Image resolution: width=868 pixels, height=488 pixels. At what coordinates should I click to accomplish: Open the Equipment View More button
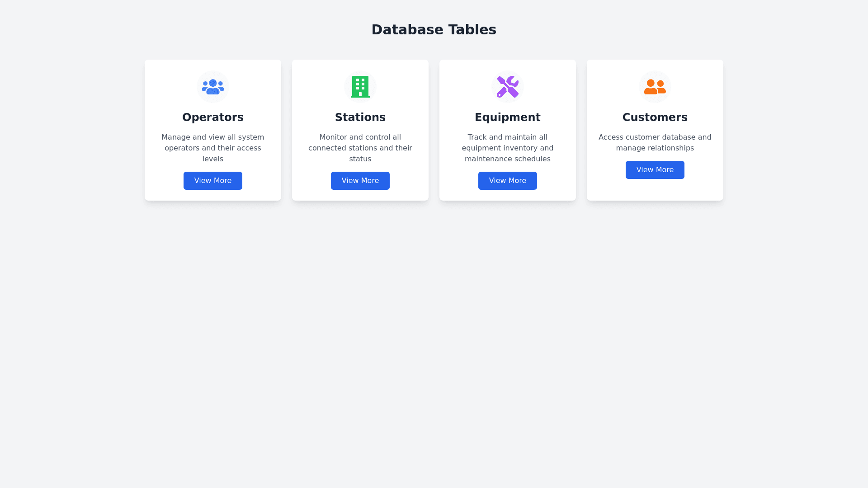tap(508, 181)
